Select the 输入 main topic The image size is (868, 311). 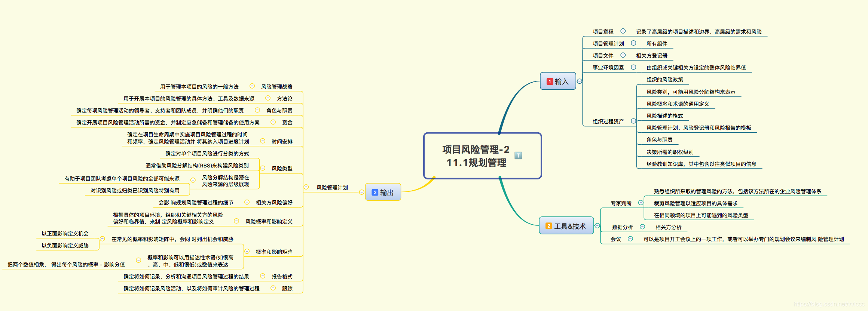(558, 81)
